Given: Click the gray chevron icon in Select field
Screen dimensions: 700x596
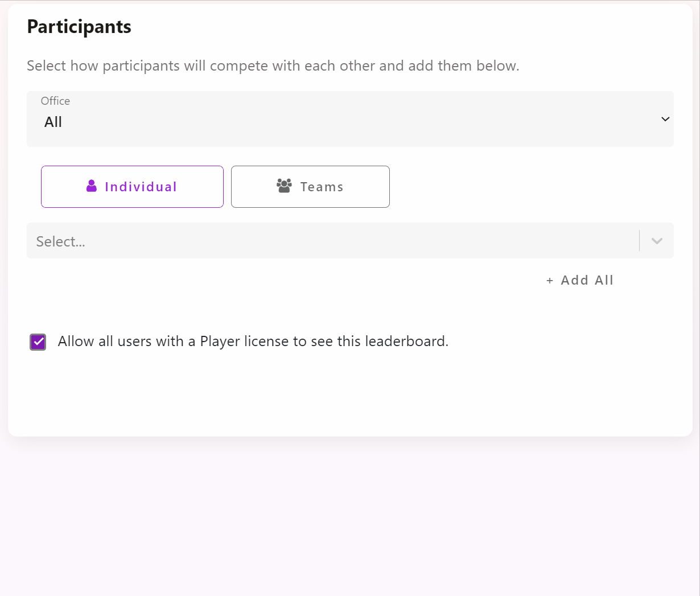Looking at the screenshot, I should coord(657,241).
